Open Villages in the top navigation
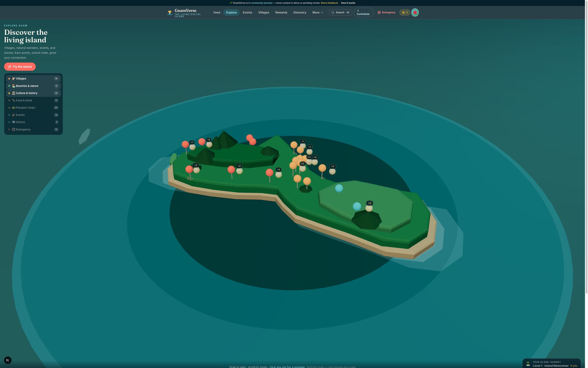This screenshot has width=588, height=368. [x=263, y=12]
